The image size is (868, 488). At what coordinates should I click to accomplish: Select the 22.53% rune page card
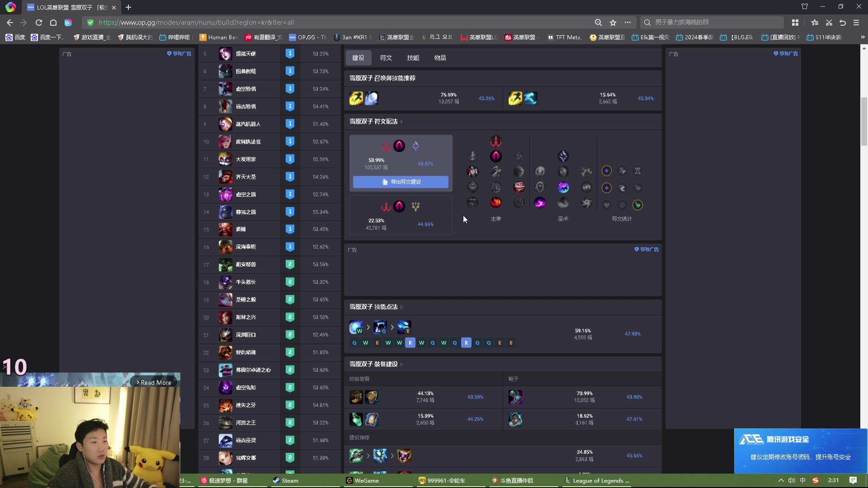pyautogui.click(x=401, y=215)
